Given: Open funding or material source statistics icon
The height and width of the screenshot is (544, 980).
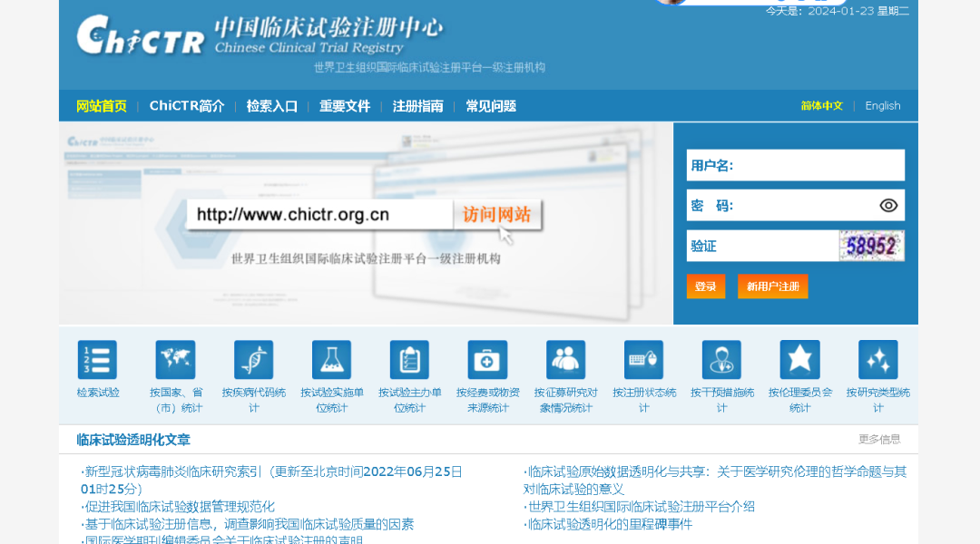Looking at the screenshot, I should point(487,359).
